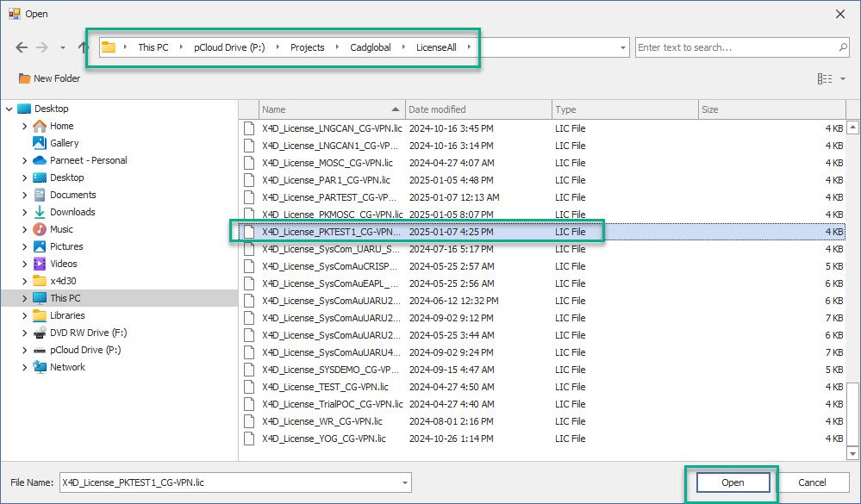
Task: Click the Music folder icon in sidebar
Action: point(40,229)
